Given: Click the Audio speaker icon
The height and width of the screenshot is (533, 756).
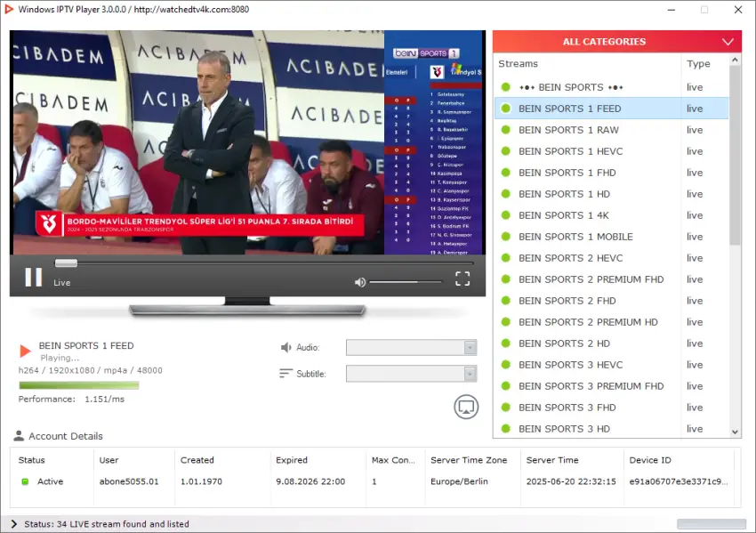Looking at the screenshot, I should 286,347.
